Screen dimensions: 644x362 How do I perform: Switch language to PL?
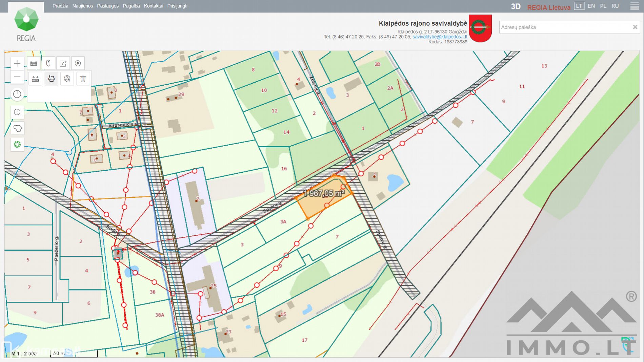(x=603, y=6)
